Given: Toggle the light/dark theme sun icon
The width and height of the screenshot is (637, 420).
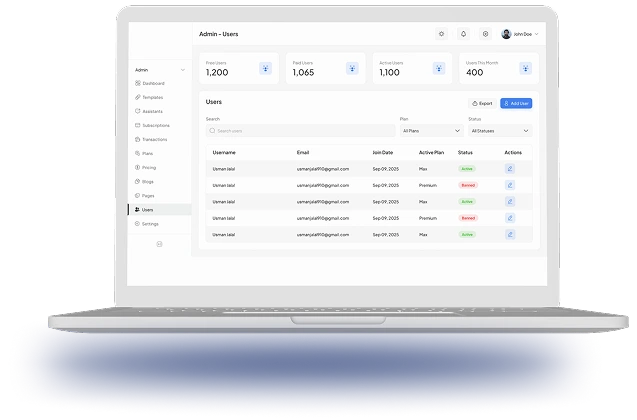Looking at the screenshot, I should coord(441,34).
